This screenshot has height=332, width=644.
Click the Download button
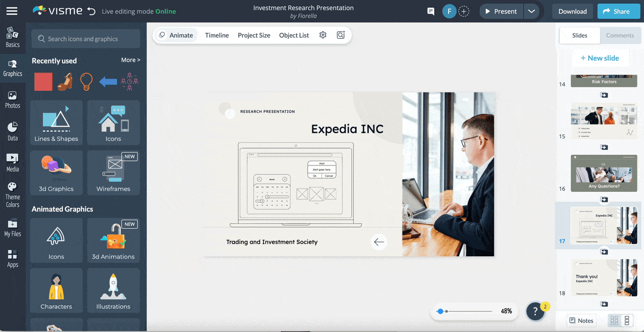point(572,11)
